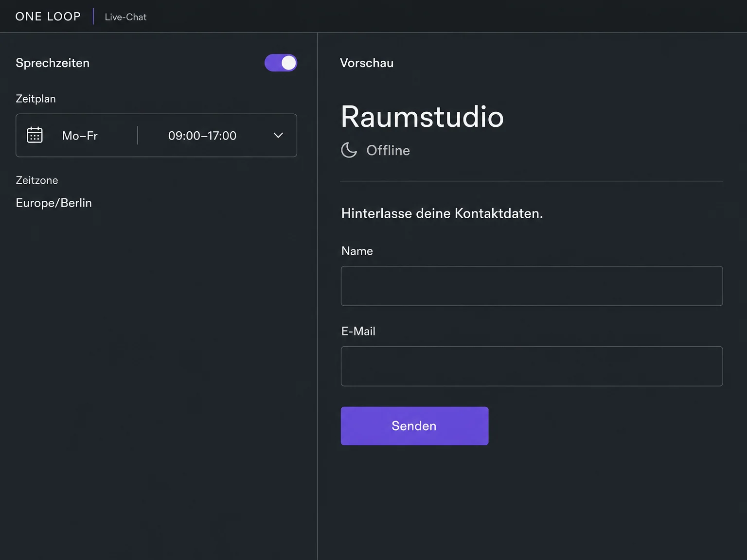Select the Mo–Fr days value

[x=80, y=136]
